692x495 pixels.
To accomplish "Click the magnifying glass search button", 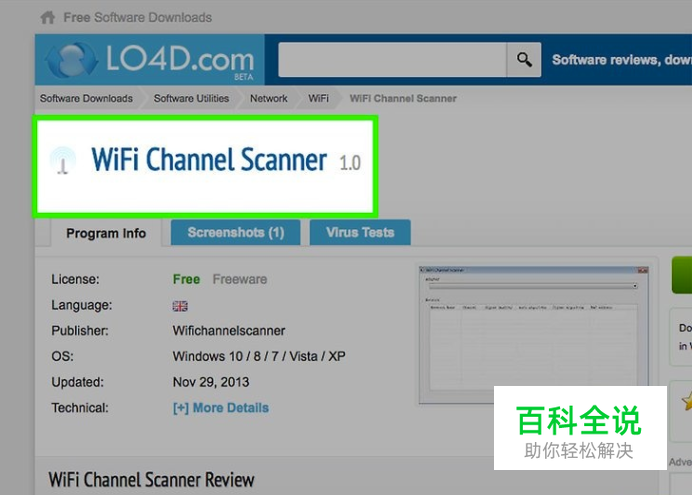I will point(524,60).
